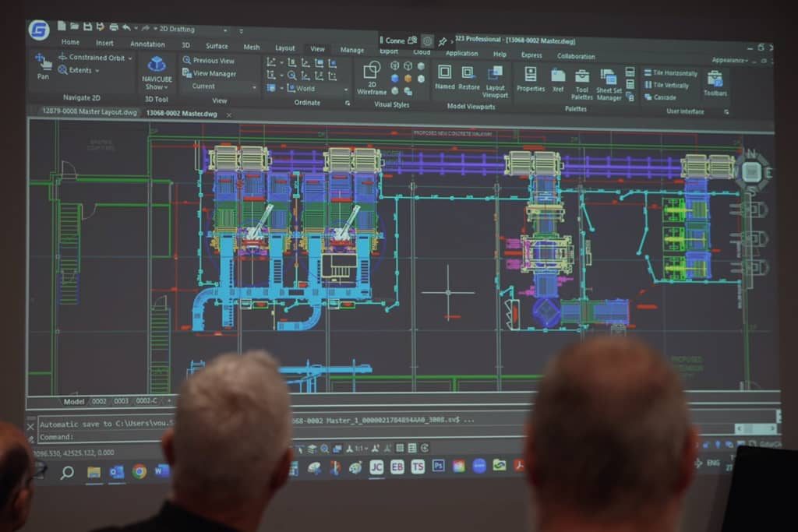Open the GstarCAD application menu logo
Viewport: 798px width, 532px height.
pos(39,30)
